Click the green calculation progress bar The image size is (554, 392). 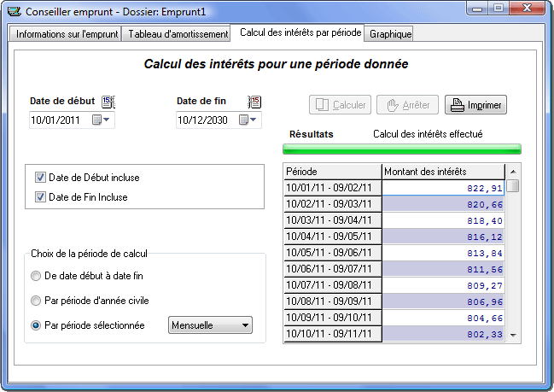tap(401, 149)
